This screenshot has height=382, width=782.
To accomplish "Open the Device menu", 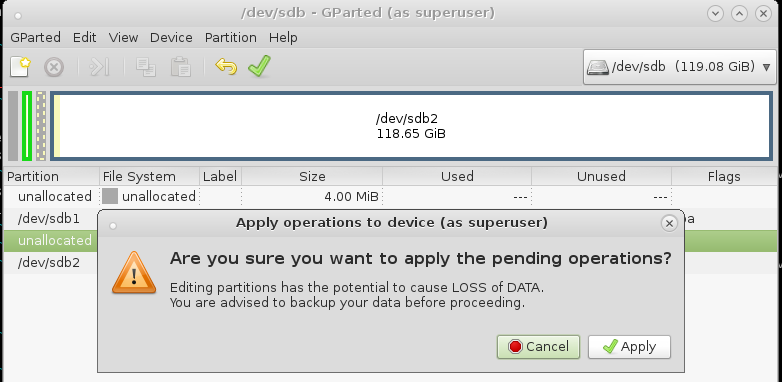I will coord(171,38).
